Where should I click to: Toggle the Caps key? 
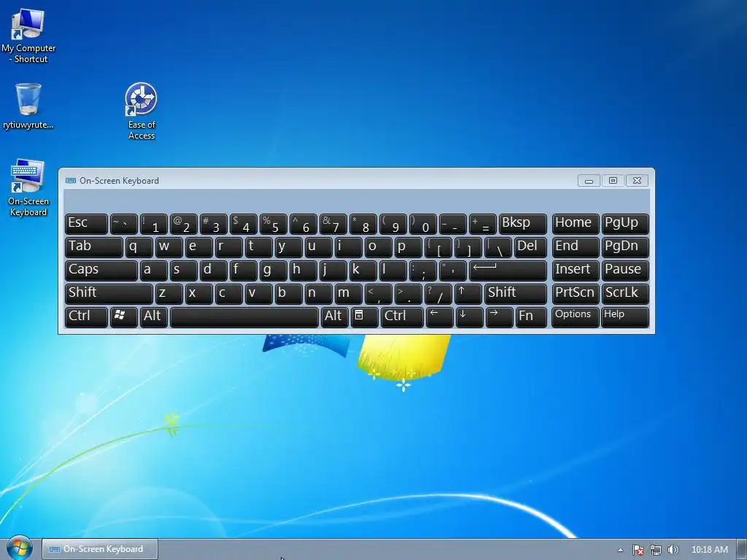pyautogui.click(x=101, y=270)
